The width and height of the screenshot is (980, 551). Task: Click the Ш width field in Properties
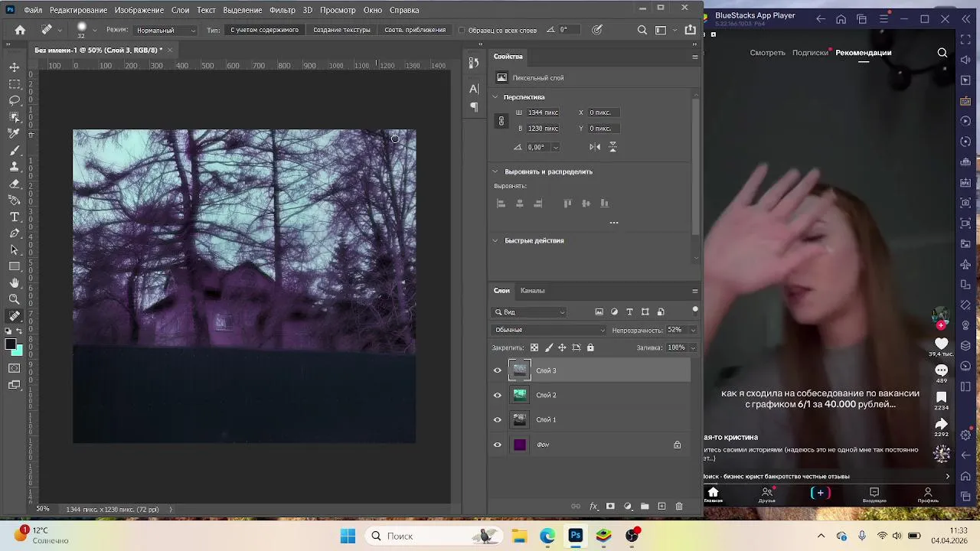(x=543, y=112)
